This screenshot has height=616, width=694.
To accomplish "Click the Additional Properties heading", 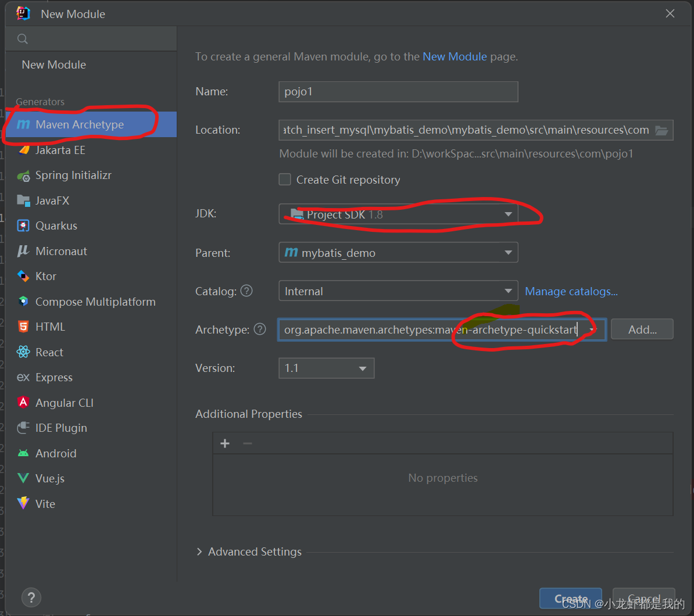I will point(249,414).
